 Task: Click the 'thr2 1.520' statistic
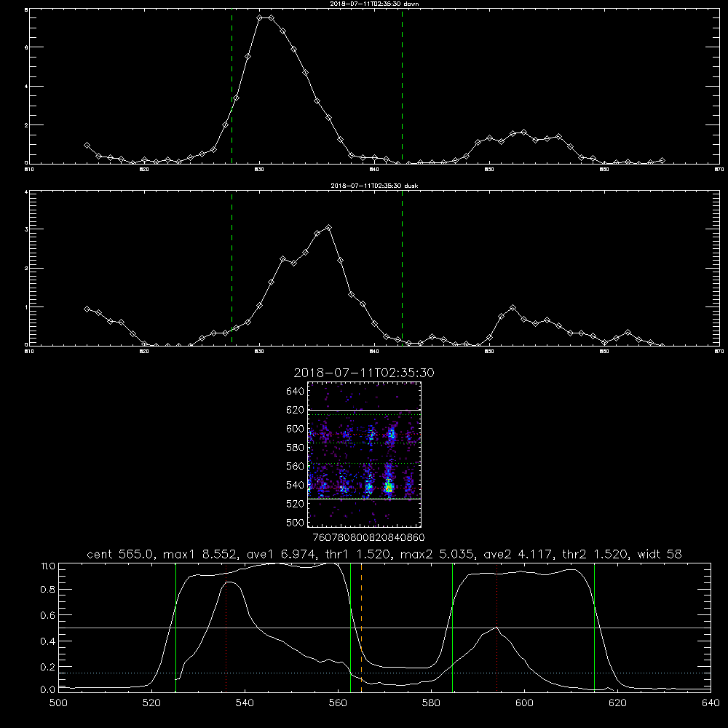point(596,554)
